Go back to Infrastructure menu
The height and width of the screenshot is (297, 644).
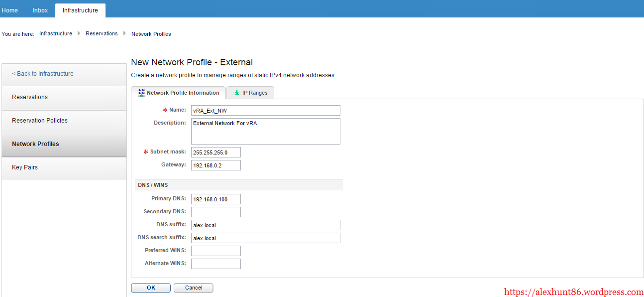pos(43,74)
